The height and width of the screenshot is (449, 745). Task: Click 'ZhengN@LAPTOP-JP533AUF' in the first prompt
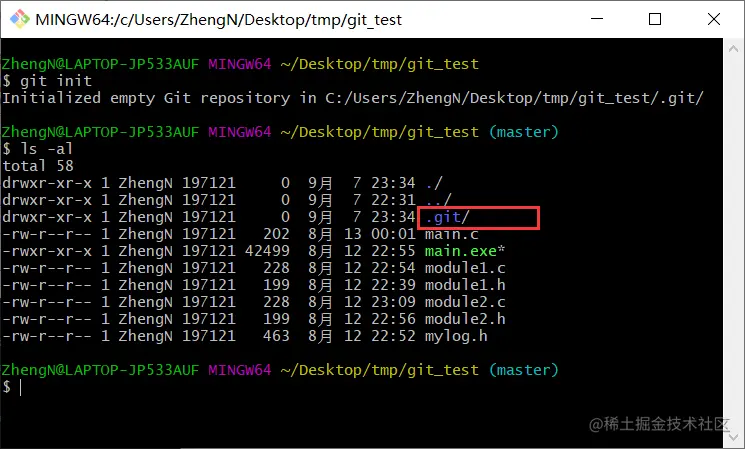pyautogui.click(x=100, y=64)
